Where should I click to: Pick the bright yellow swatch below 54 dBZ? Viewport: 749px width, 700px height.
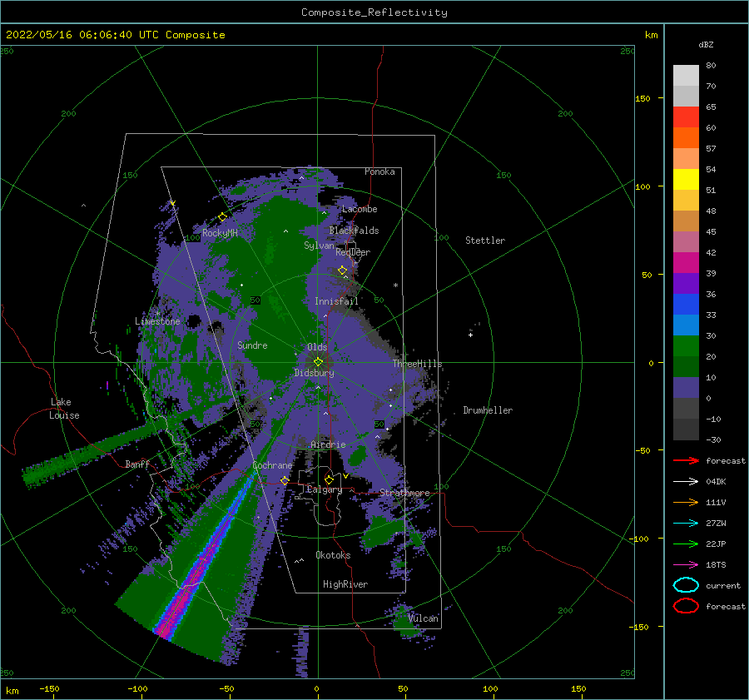pyautogui.click(x=686, y=180)
